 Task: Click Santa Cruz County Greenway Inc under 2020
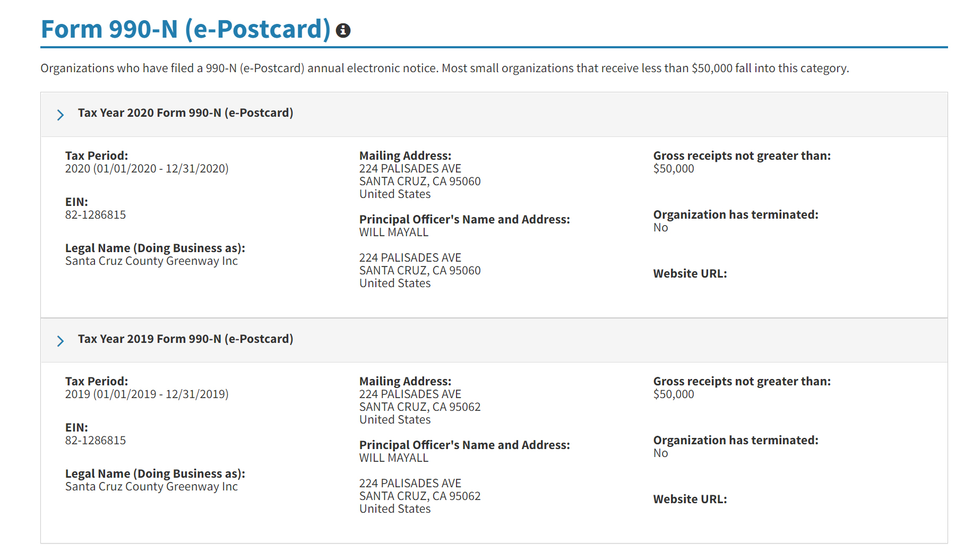click(x=151, y=261)
